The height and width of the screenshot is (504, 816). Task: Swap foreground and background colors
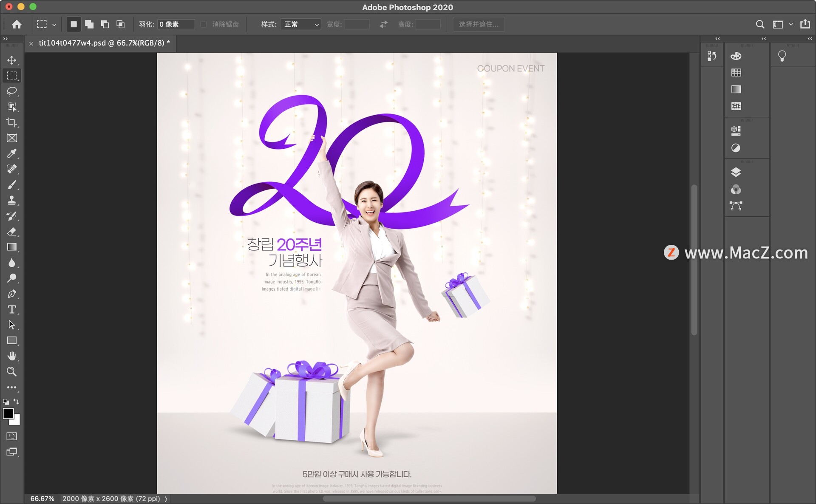coord(17,401)
